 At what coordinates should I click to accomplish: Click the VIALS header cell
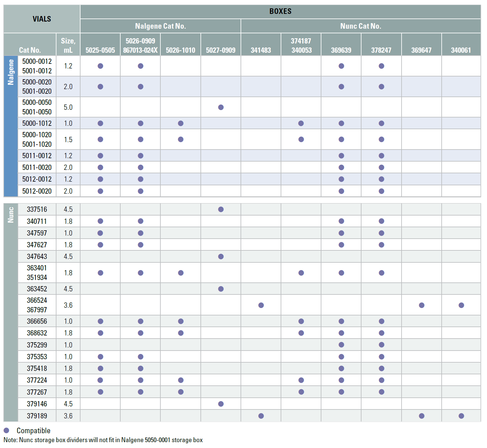(42, 19)
